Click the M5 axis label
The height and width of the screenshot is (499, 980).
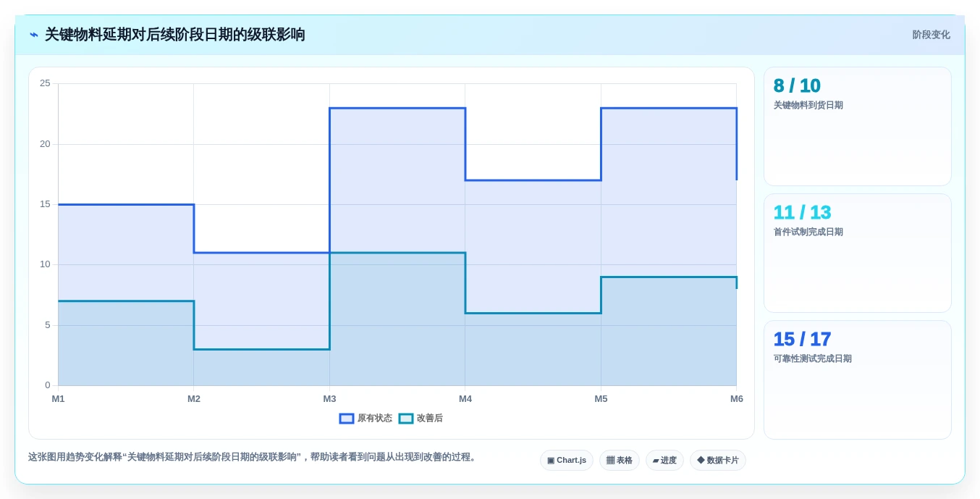click(x=601, y=399)
